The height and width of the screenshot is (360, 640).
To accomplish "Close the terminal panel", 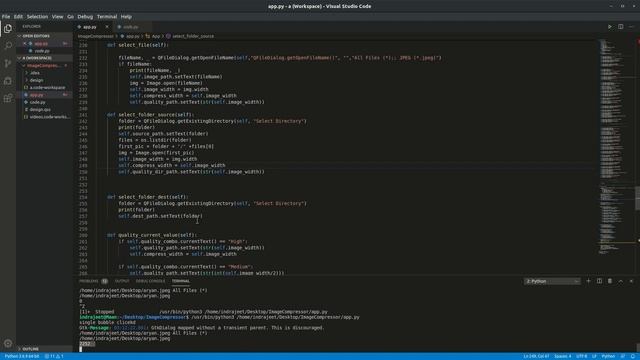I will point(631,281).
